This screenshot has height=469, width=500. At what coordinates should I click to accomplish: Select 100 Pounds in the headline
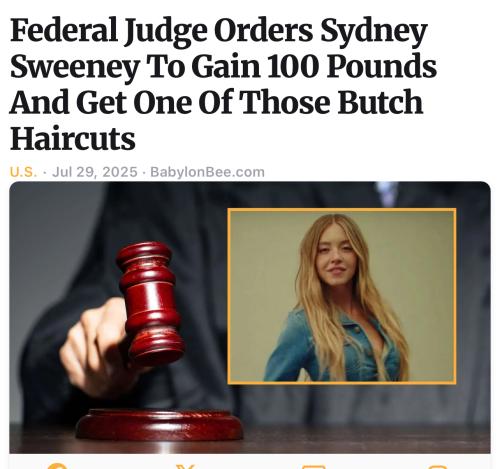click(x=352, y=66)
